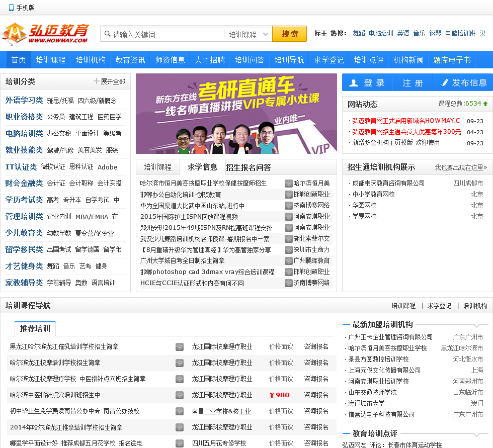493x448 pixels.
Task: Open 培训机构 in the navigation bar
Action: click(91, 60)
